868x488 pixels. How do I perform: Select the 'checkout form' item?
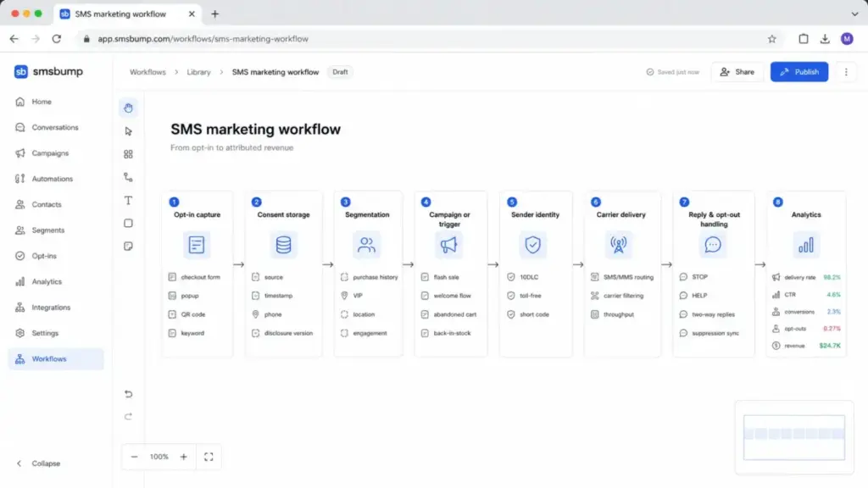(x=195, y=277)
